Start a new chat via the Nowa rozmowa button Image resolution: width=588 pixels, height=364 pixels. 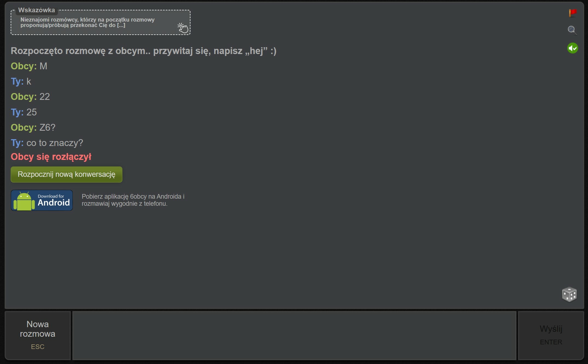pos(38,335)
